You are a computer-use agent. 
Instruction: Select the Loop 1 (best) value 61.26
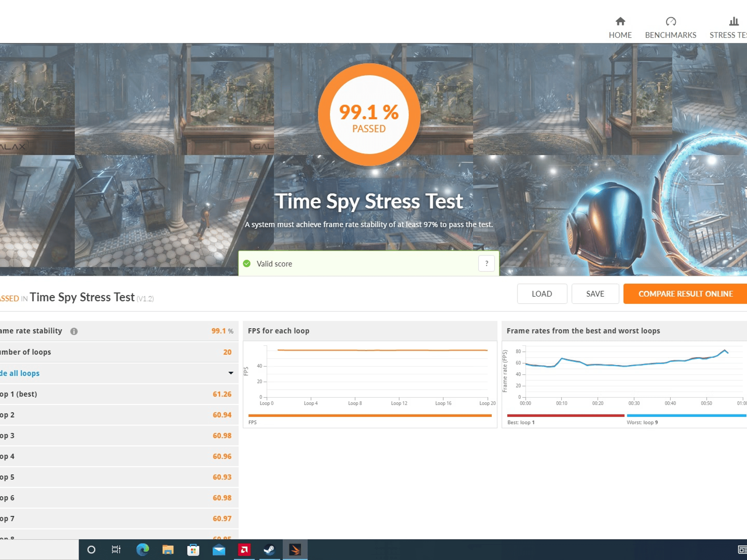click(x=222, y=394)
